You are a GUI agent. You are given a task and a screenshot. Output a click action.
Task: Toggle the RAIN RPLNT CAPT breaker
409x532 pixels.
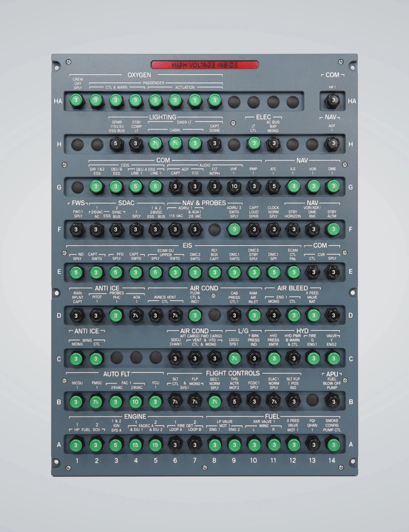(76, 315)
